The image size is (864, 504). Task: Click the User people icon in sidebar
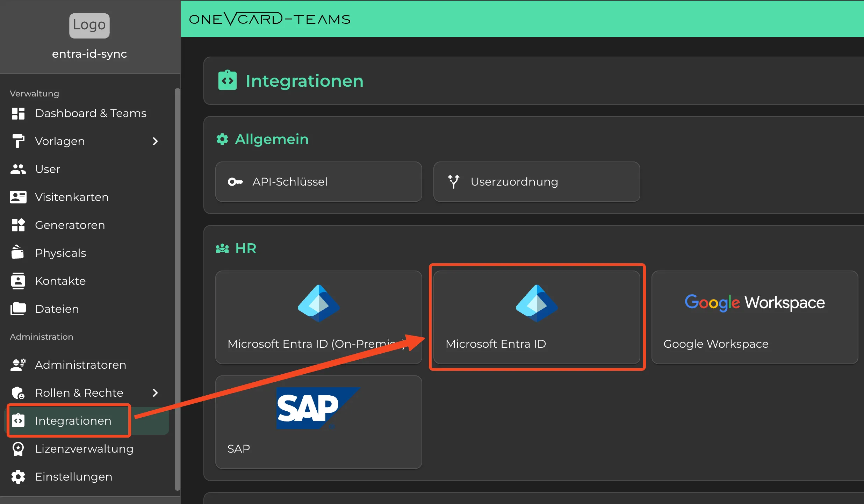coord(18,169)
